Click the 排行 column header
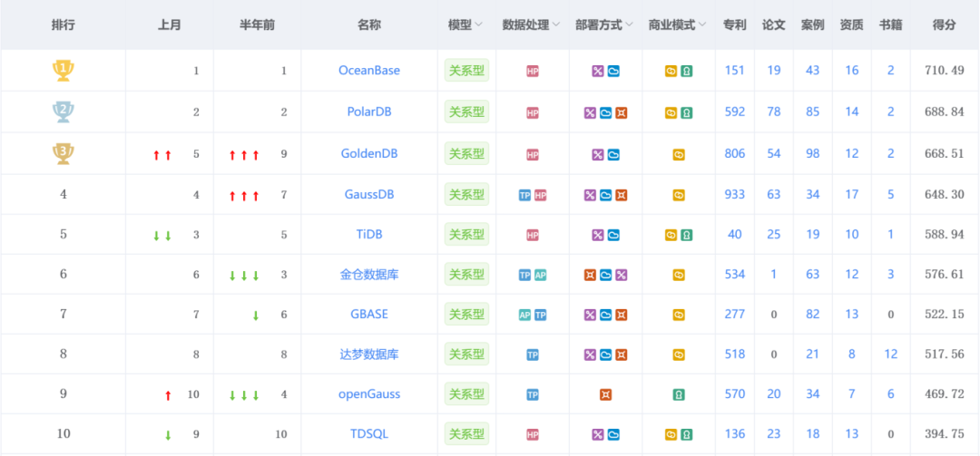The width and height of the screenshot is (980, 456). pyautogui.click(x=64, y=25)
